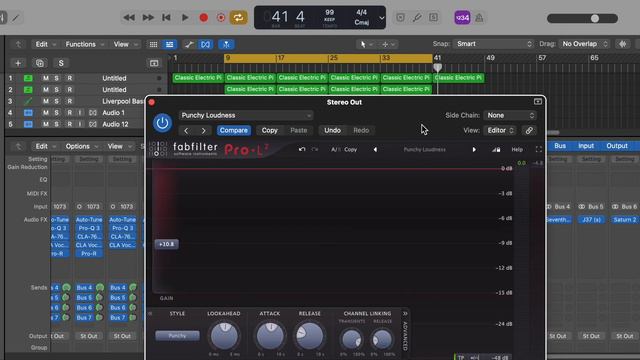Screen dimensions: 640x360
Task: Click the list view icon in tracks toolbar
Action: [169, 44]
